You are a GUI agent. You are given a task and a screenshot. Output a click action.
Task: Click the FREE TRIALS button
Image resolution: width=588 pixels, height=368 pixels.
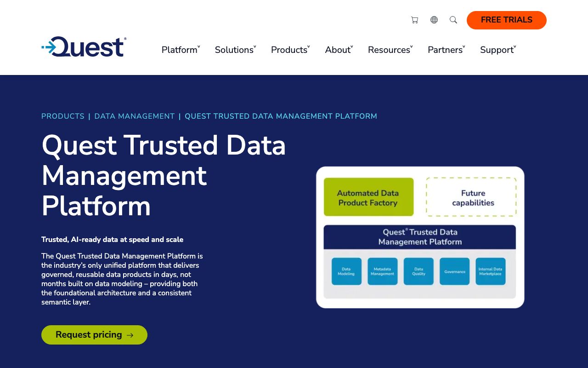coord(507,20)
